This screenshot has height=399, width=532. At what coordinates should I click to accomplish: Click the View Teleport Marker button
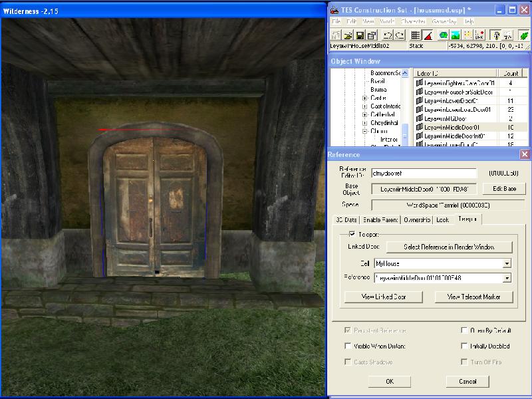pyautogui.click(x=473, y=297)
